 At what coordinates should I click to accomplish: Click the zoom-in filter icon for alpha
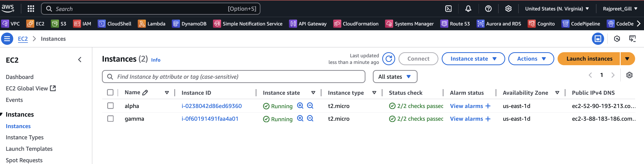(300, 106)
